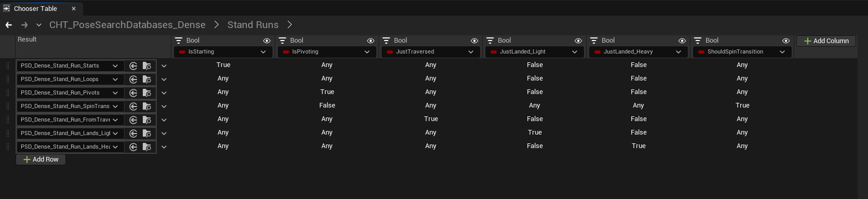Browse to Stand_Run_Loops asset in content browser

pyautogui.click(x=147, y=79)
